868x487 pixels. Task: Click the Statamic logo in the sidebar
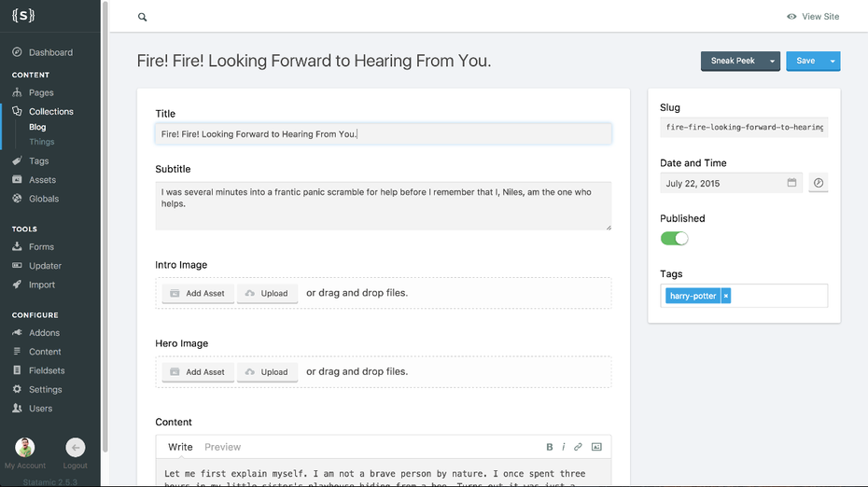pos(23,15)
